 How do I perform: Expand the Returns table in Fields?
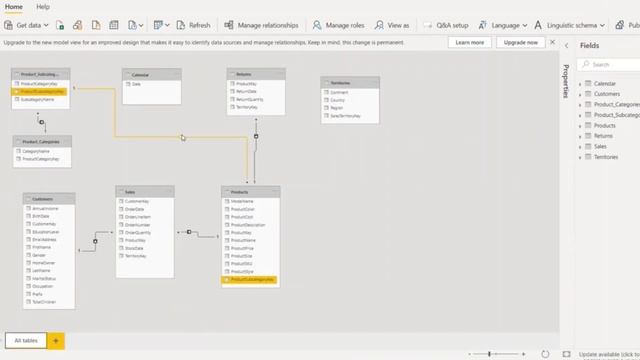pyautogui.click(x=580, y=136)
